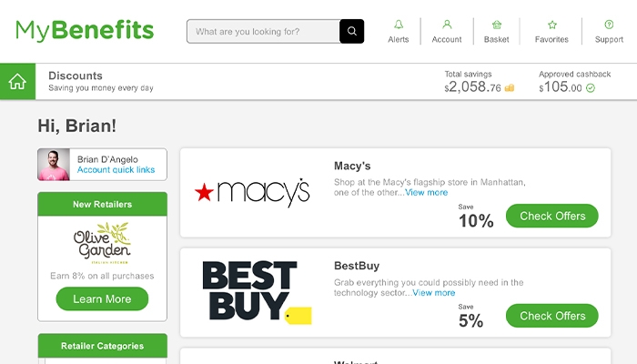Click the approved cashback checkmark icon
637x364 pixels.
click(591, 88)
